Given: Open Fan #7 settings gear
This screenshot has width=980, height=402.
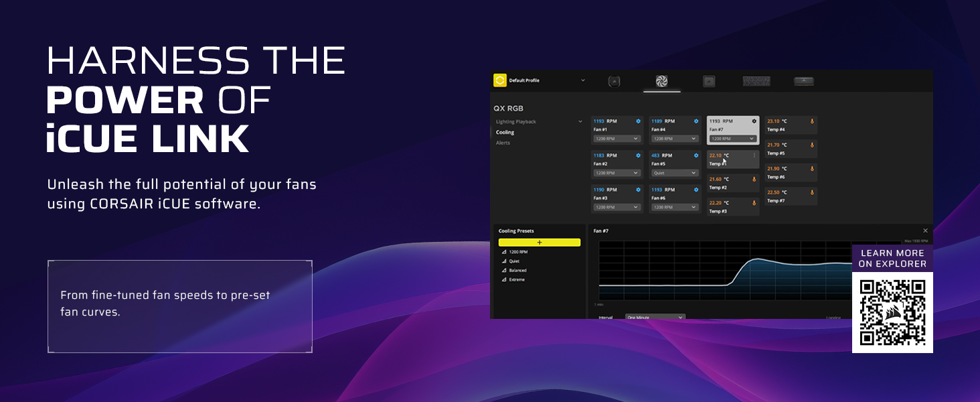Looking at the screenshot, I should coord(754,121).
